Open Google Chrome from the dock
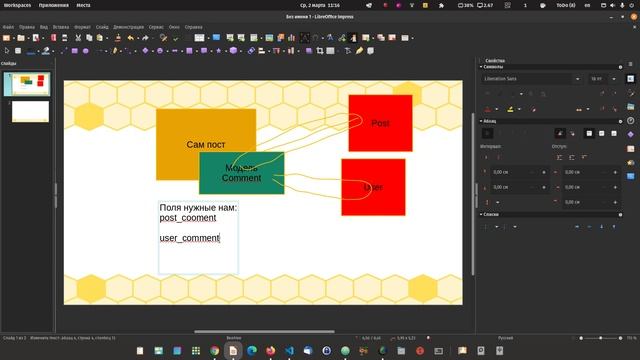The height and width of the screenshot is (360, 640). pyautogui.click(x=215, y=351)
